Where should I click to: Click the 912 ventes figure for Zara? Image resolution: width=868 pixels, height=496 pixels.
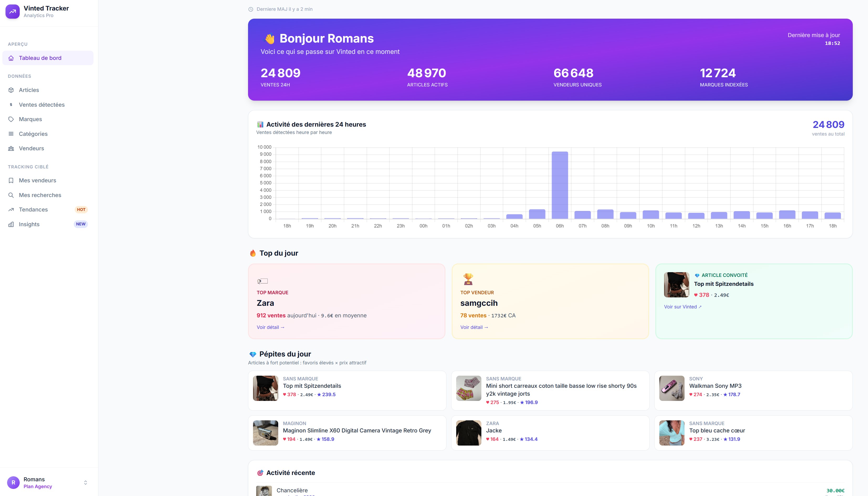[x=271, y=316]
